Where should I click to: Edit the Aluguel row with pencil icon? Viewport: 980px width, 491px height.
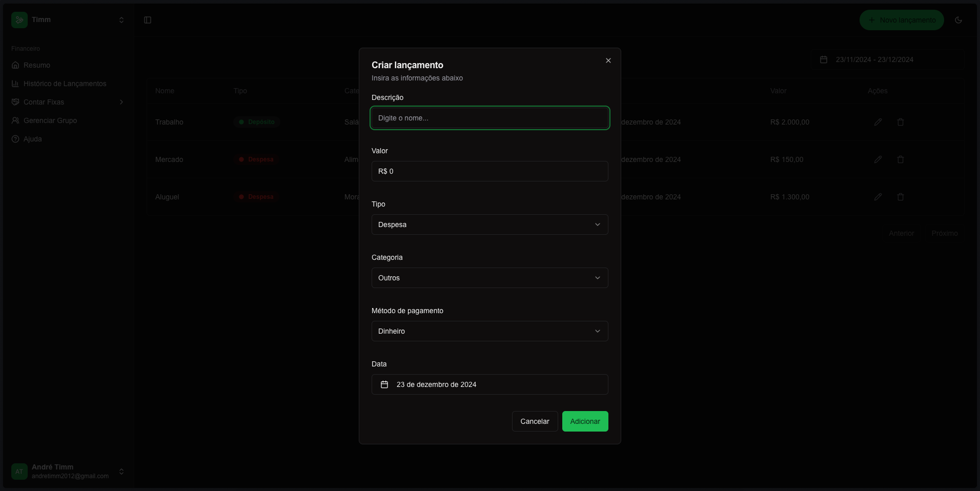pos(878,197)
